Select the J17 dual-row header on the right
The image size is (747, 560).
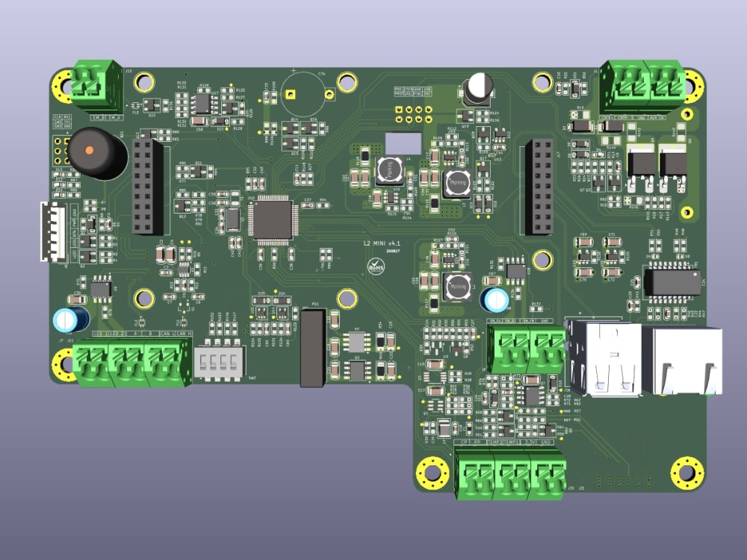point(539,187)
